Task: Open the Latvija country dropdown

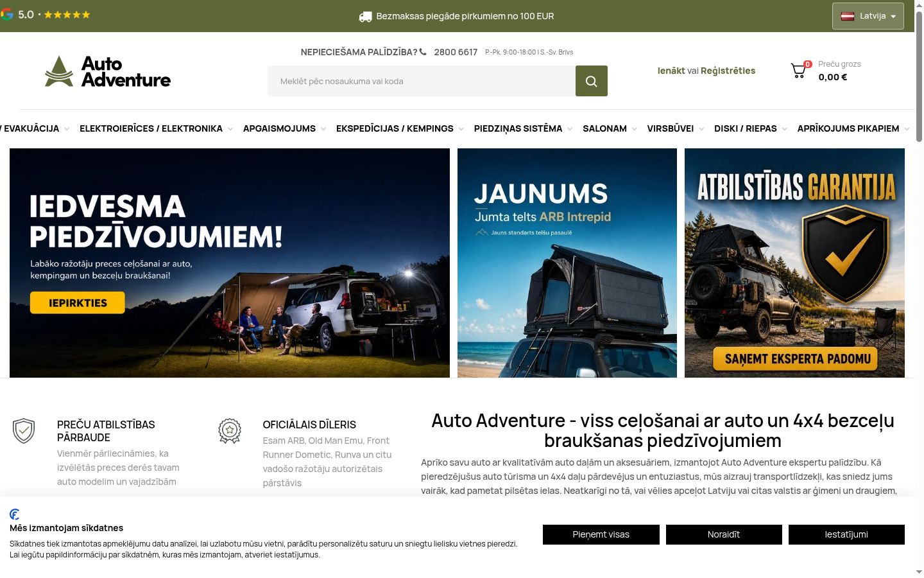Action: (x=868, y=16)
